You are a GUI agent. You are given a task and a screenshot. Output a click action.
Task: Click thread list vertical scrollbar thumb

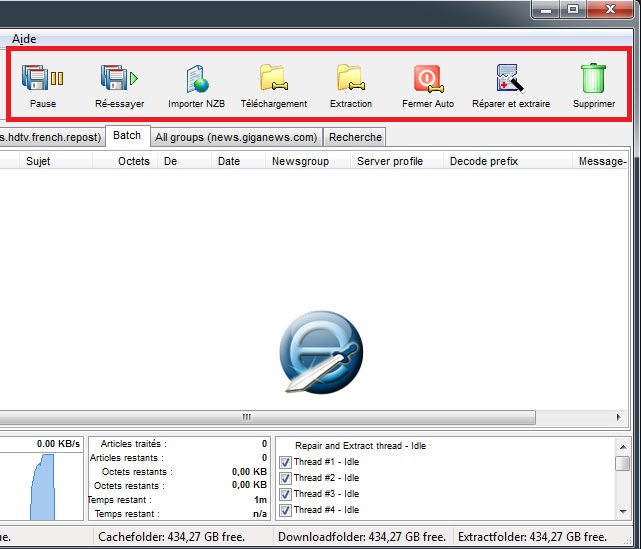pos(623,464)
